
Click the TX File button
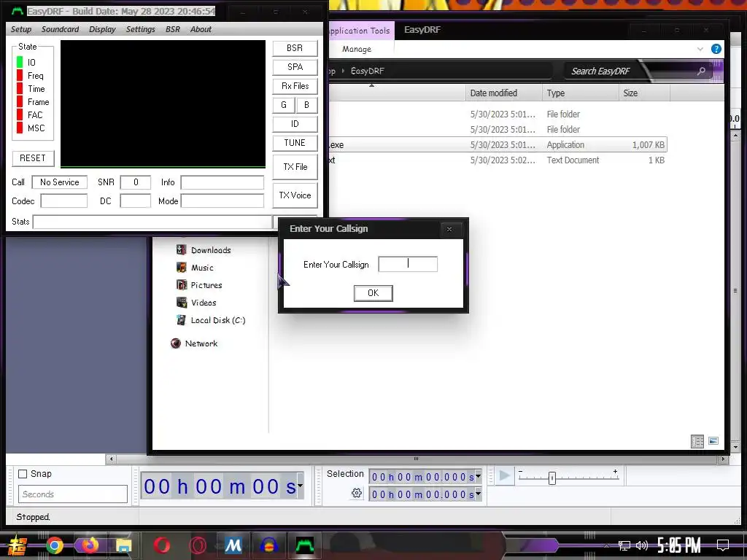[295, 167]
